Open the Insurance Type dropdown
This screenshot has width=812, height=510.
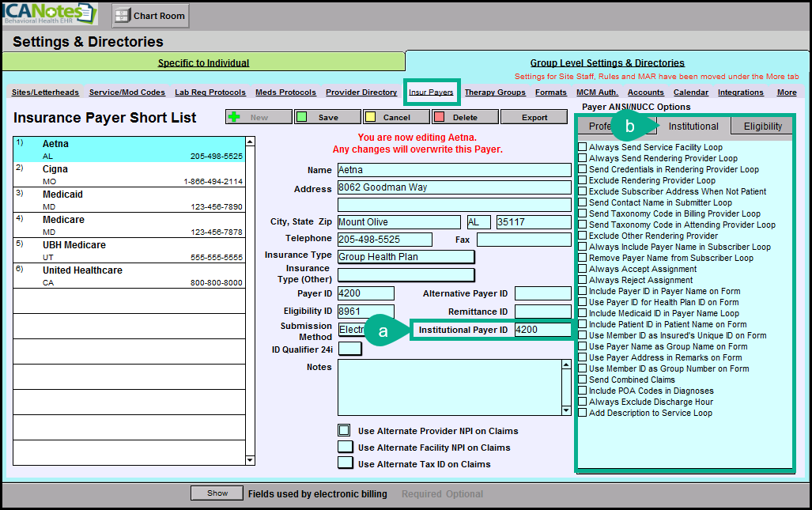[x=406, y=256]
